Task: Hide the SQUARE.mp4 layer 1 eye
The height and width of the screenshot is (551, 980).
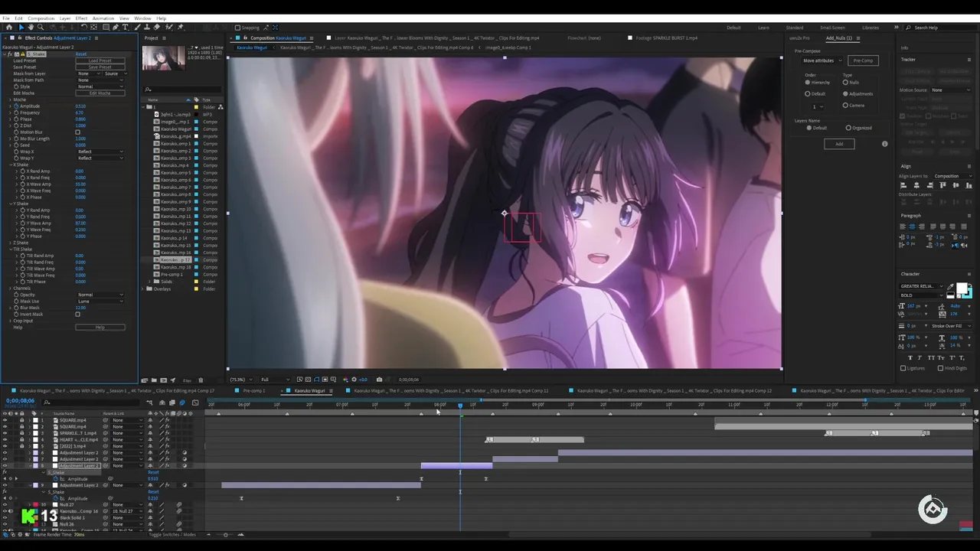Action: [x=5, y=420]
